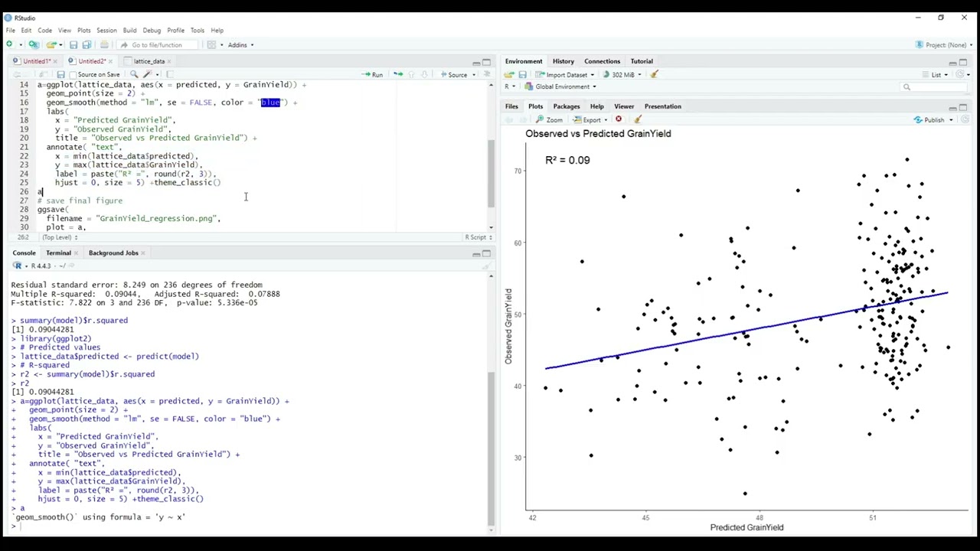Open the New Project icon
980x551 pixels.
34,44
